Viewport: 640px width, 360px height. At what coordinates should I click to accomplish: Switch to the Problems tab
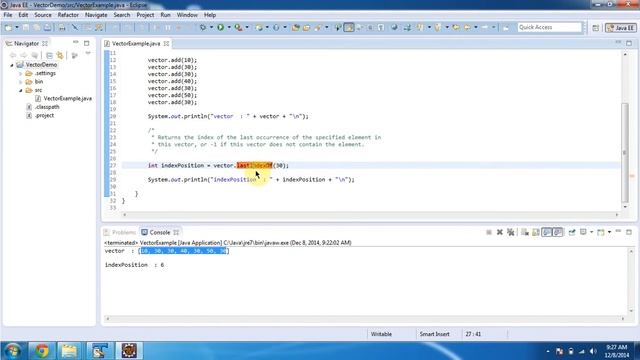point(120,232)
